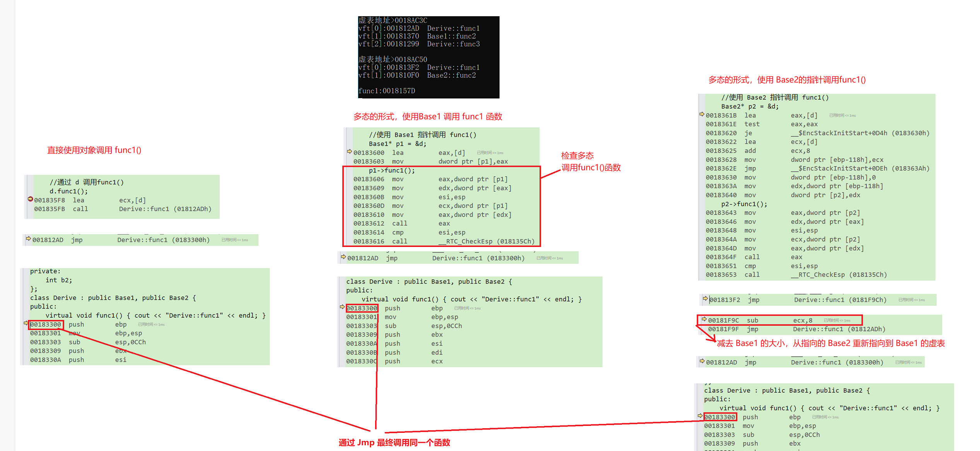
Task: Click the yellow arrow beside address 00183600
Action: 349,151
